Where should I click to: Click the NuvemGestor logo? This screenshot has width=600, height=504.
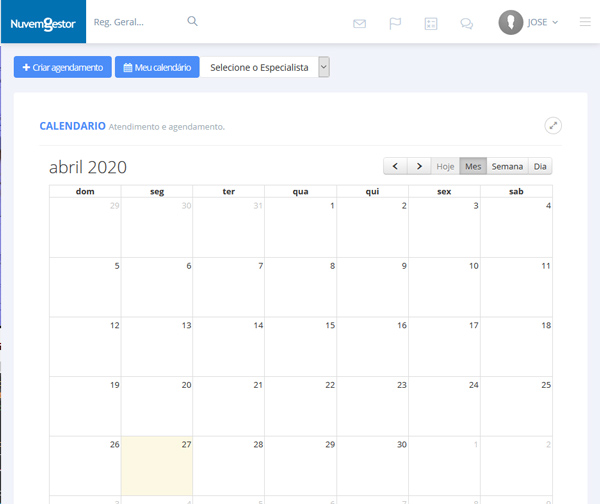(43, 24)
